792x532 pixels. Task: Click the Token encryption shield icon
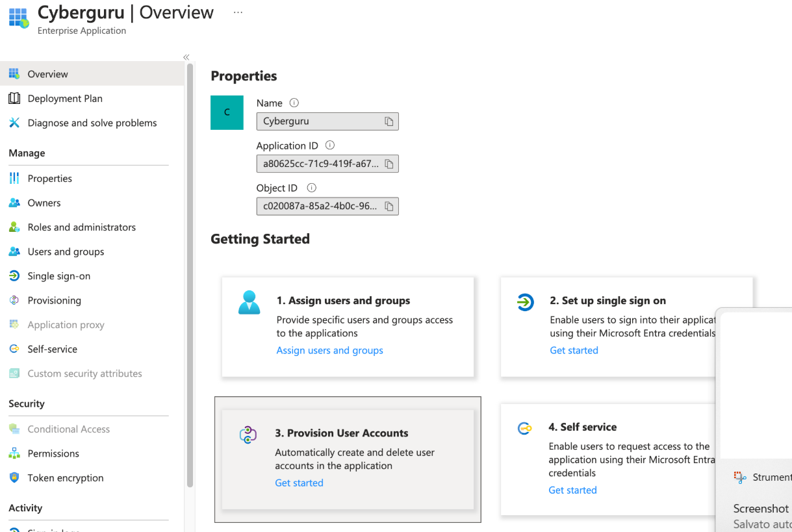click(x=14, y=478)
